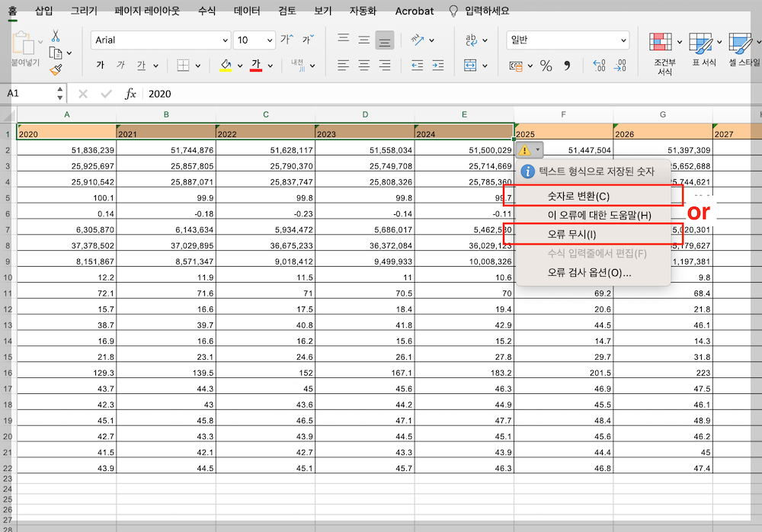Click top vertical align icon
The height and width of the screenshot is (532, 762).
tap(344, 40)
